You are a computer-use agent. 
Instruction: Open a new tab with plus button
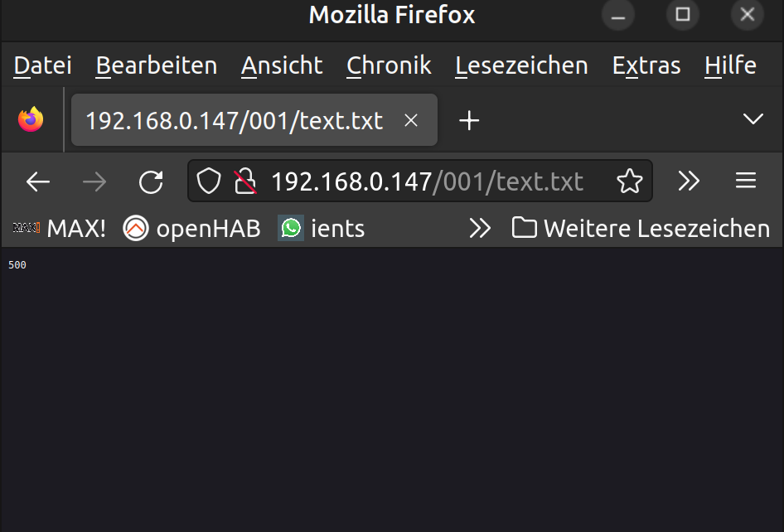coord(469,121)
